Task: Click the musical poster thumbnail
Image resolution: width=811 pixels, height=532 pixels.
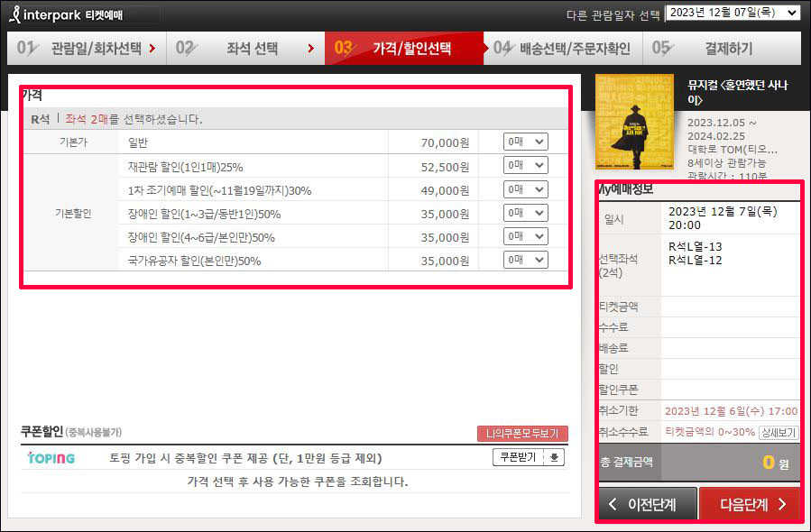Action: (634, 120)
